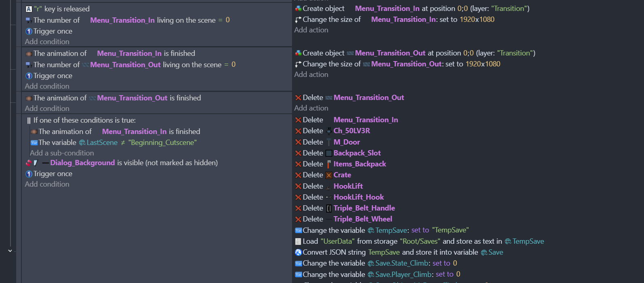
Task: Click the Load from storage action icon
Action: click(x=298, y=242)
